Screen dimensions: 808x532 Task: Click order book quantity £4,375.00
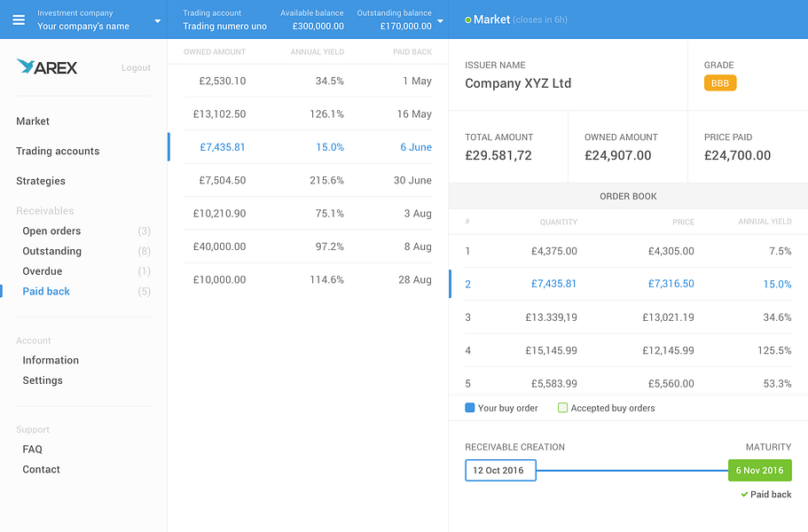(x=554, y=251)
